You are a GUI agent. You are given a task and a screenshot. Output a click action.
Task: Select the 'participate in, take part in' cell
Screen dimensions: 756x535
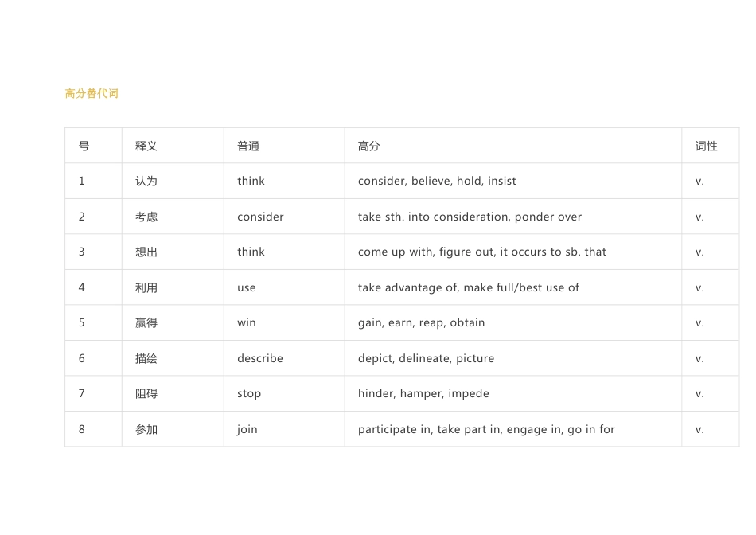pyautogui.click(x=486, y=429)
